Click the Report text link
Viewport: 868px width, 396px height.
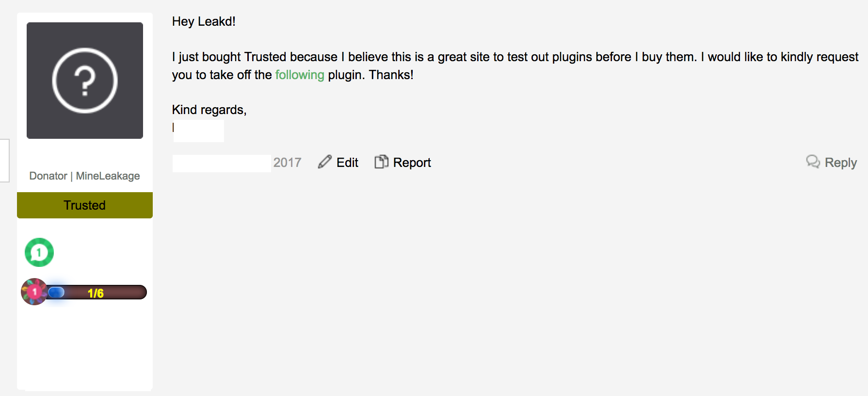[412, 163]
